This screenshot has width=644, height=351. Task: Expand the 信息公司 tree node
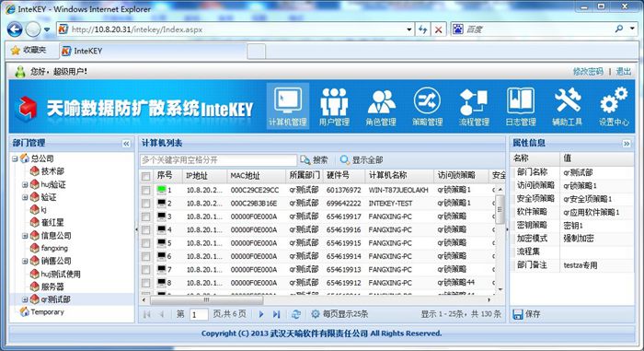point(25,236)
